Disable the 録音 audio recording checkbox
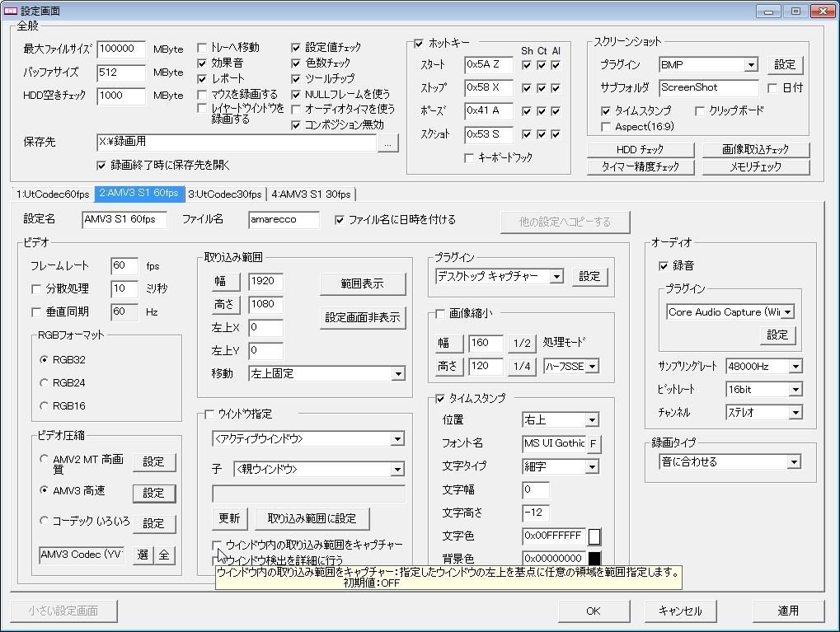The height and width of the screenshot is (632, 840). click(664, 266)
